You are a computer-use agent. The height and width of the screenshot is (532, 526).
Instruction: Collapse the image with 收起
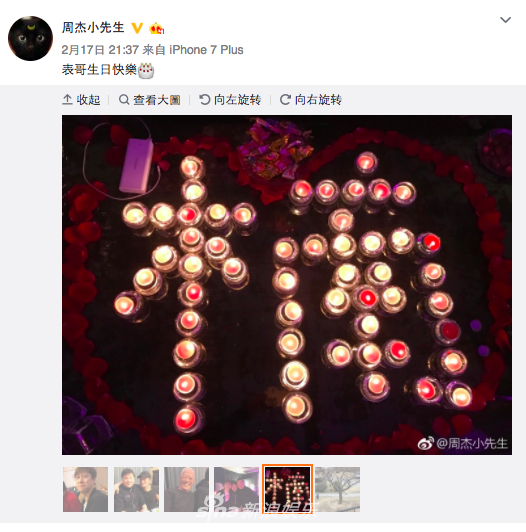tap(81, 100)
